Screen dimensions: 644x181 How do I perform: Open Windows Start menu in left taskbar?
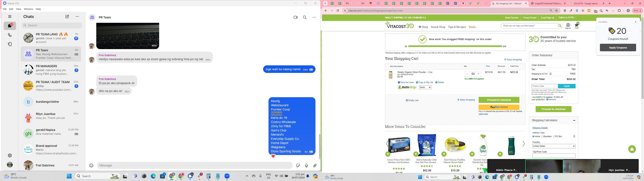pos(69,176)
